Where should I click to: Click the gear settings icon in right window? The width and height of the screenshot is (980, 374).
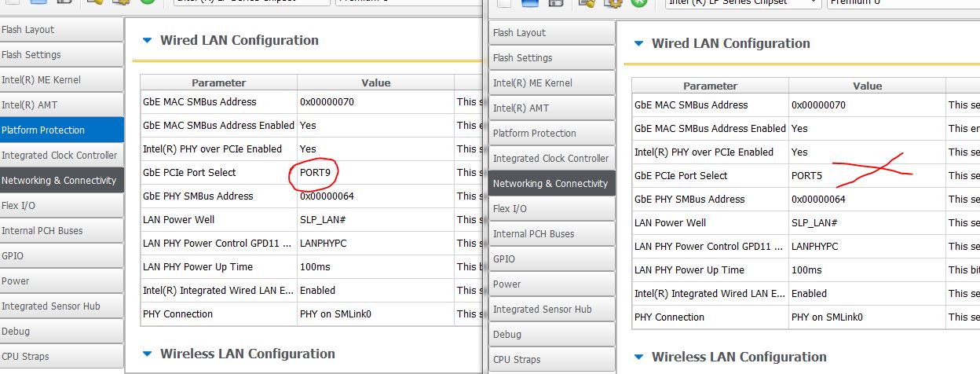pos(612,3)
